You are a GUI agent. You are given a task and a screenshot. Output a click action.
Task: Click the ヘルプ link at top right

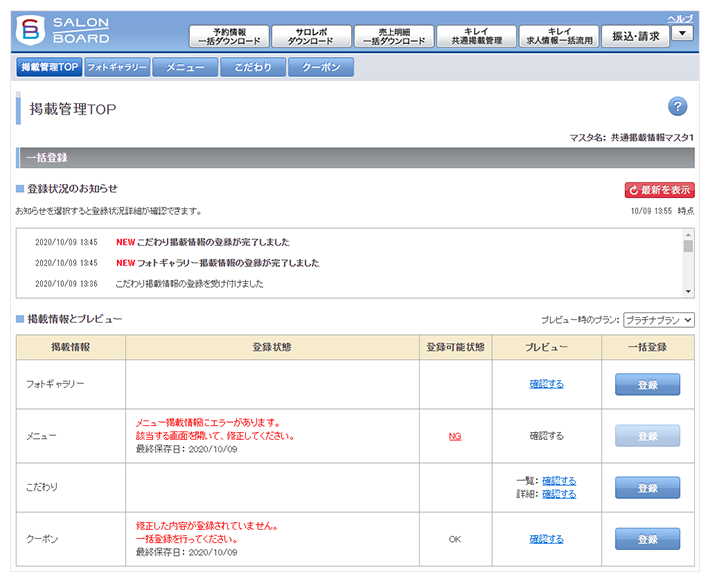(680, 18)
